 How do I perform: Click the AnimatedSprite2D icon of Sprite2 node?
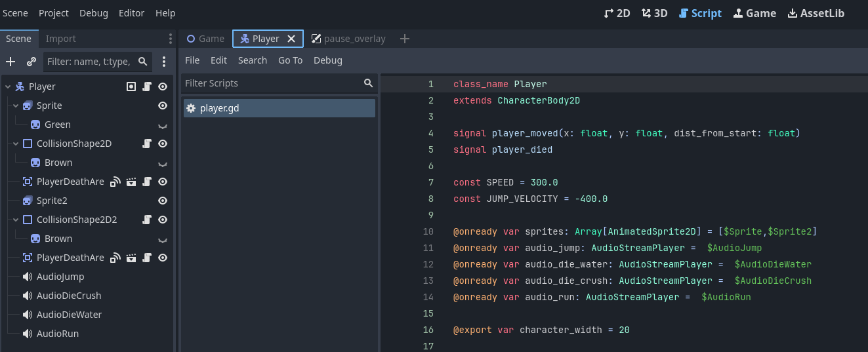(x=28, y=201)
